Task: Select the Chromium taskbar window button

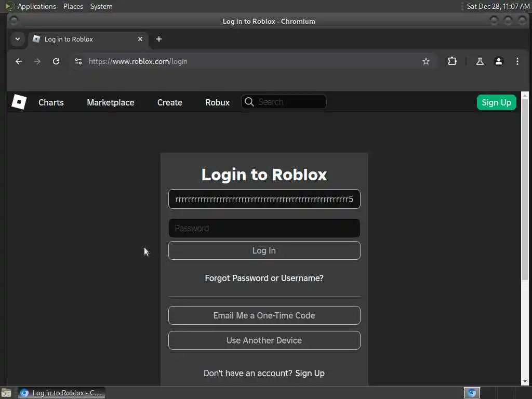Action: point(62,393)
